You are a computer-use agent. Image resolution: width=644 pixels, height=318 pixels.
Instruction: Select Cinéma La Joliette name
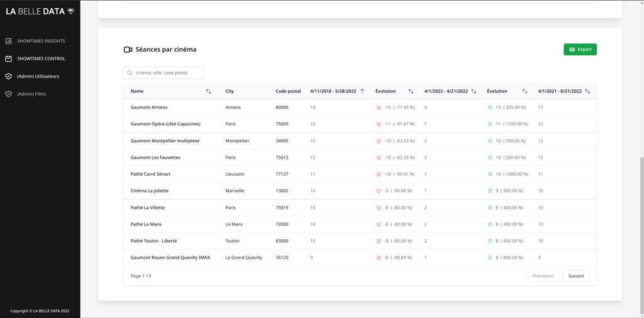[150, 191]
